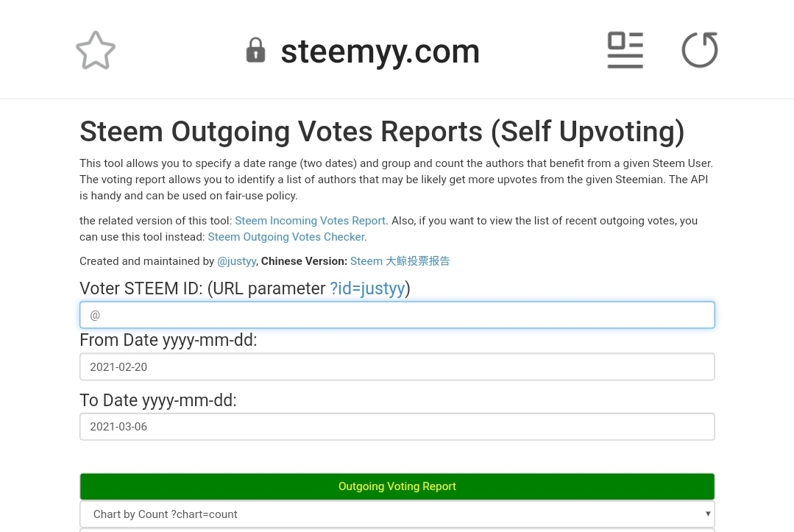Image resolution: width=794 pixels, height=532 pixels.
Task: Open Steem Incoming Votes Report link
Action: (310, 221)
